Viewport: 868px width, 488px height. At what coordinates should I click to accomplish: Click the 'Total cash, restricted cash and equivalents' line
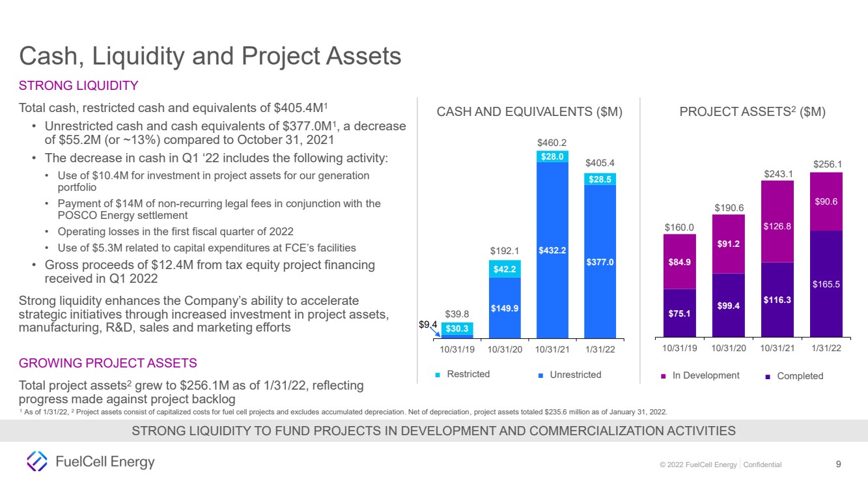[173, 108]
